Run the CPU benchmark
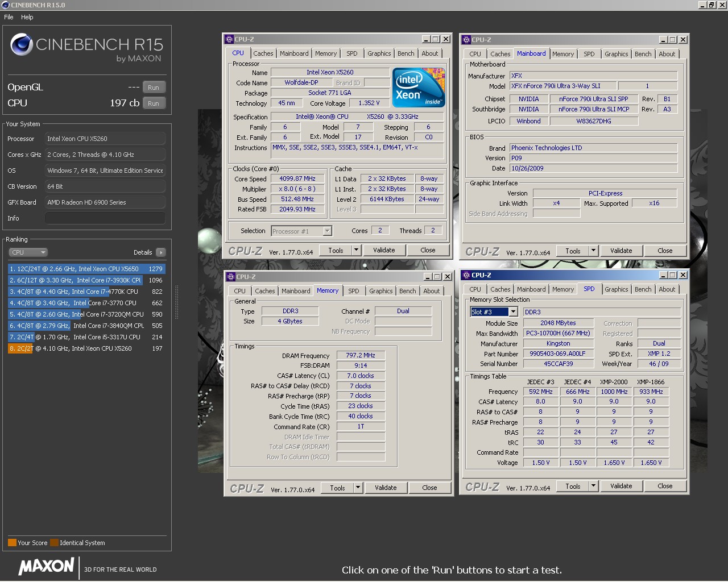Viewport: 728px width, 582px height. 154,103
